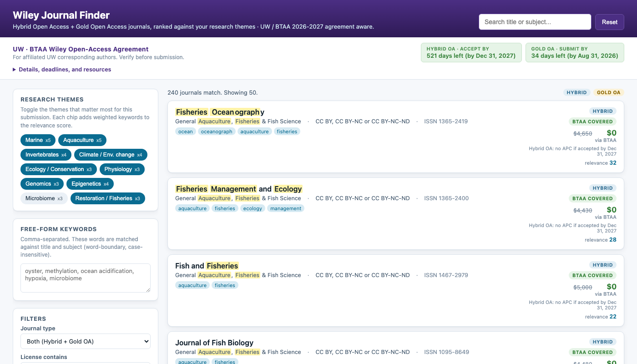Viewport: 637px width, 364px height.
Task: Click the ISSN 1365-2419 text
Action: (446, 121)
